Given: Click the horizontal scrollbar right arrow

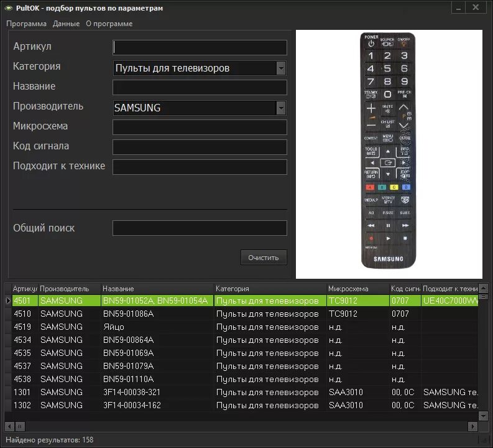Looking at the screenshot, I should pos(472,427).
